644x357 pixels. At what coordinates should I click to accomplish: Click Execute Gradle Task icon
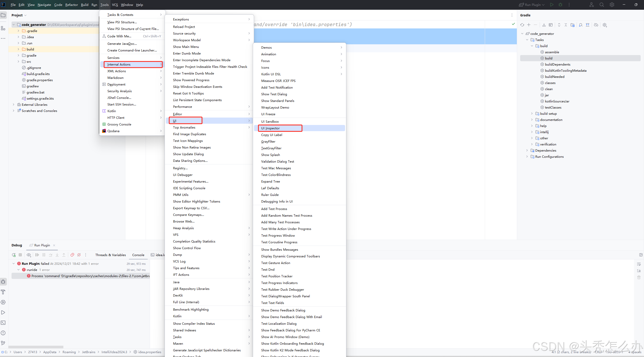pyautogui.click(x=551, y=25)
